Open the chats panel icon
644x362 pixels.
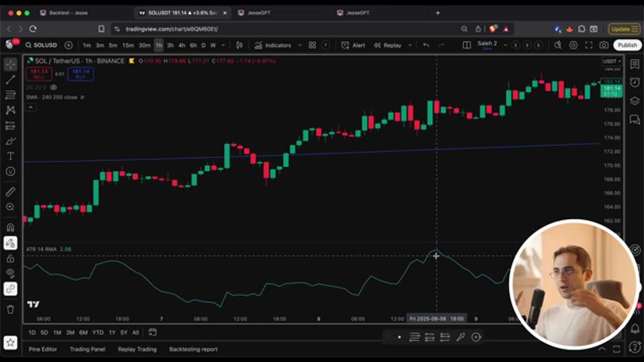click(x=635, y=119)
